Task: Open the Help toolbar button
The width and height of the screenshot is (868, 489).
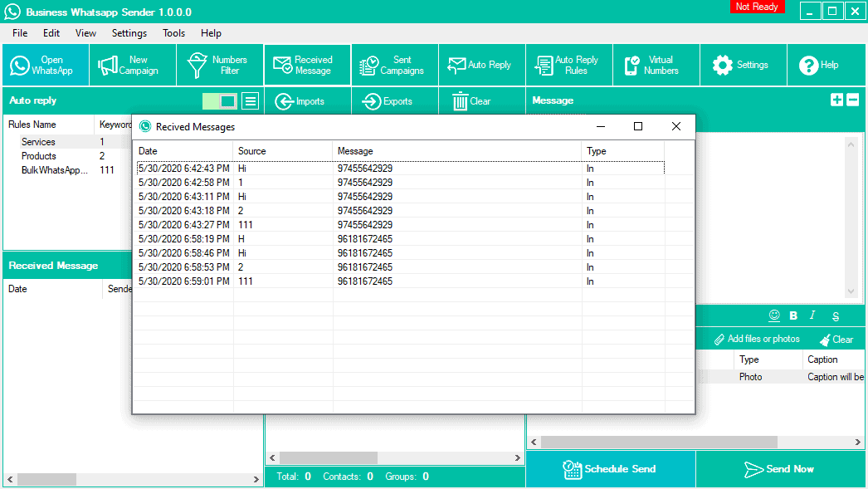Action: [x=827, y=66]
